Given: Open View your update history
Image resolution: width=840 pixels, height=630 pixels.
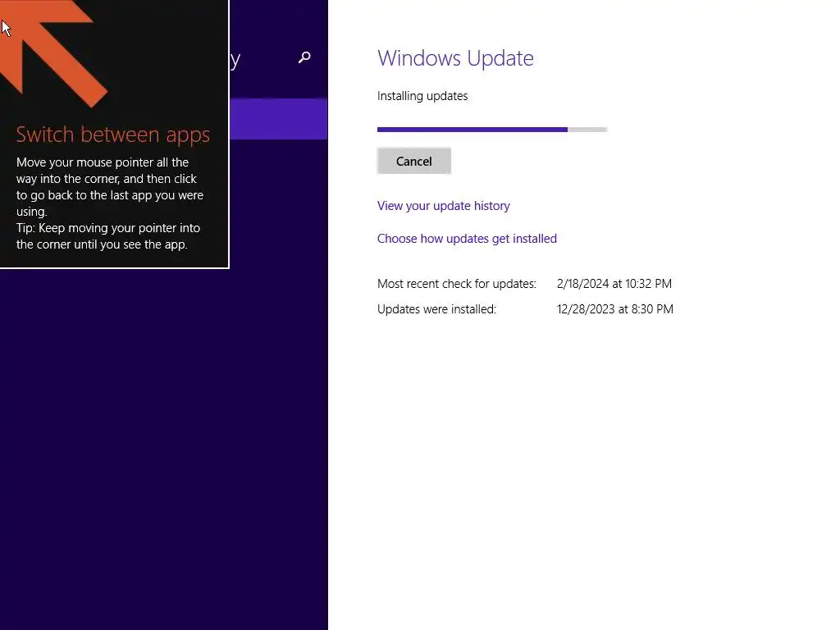Looking at the screenshot, I should 443,206.
